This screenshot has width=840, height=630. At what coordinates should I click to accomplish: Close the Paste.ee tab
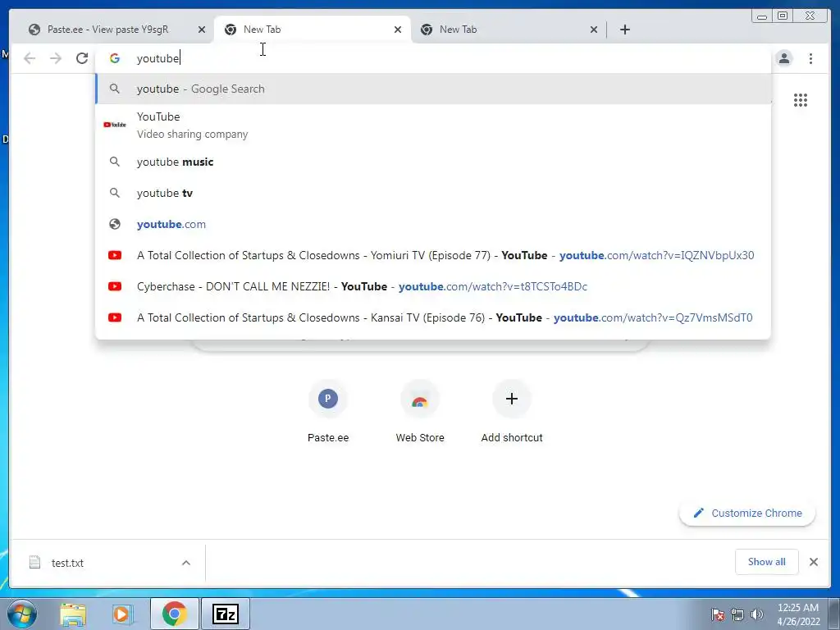pos(202,30)
